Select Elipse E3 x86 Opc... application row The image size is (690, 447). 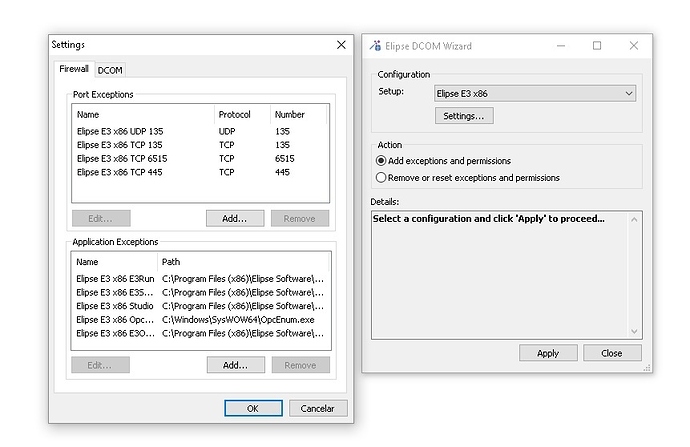(x=201, y=320)
